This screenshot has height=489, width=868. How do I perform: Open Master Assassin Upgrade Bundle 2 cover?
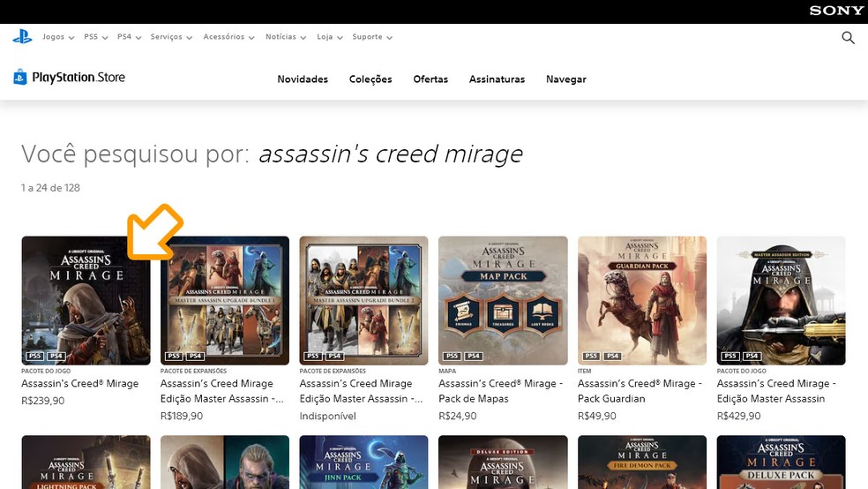point(363,300)
